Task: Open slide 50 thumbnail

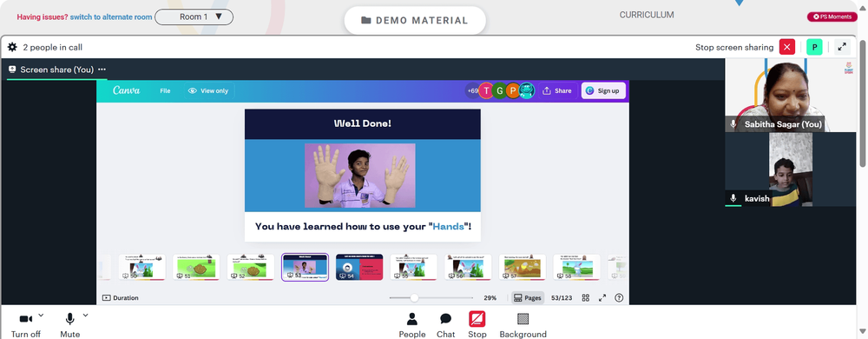Action: 142,268
